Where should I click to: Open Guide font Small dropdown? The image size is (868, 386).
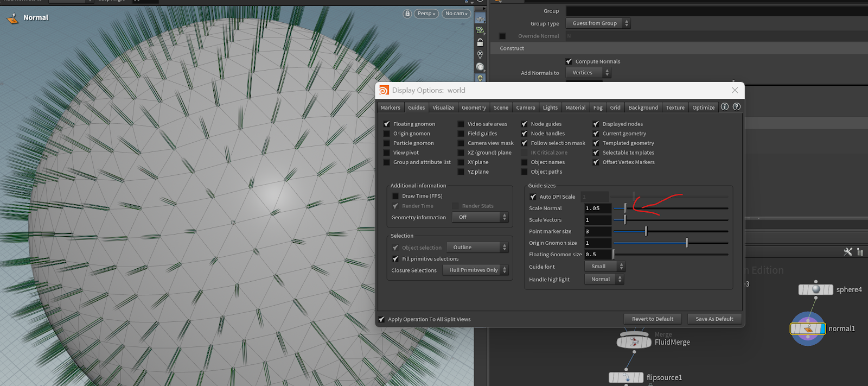click(605, 267)
